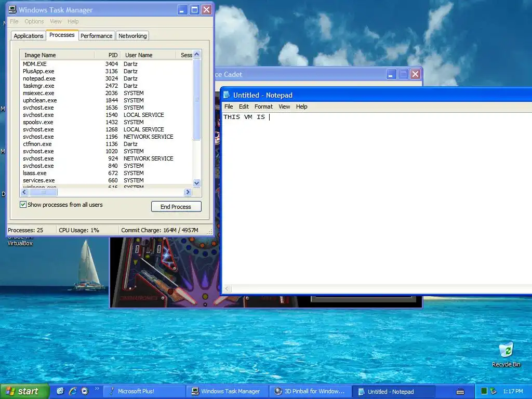Screen dimensions: 532x399
Task: Open Notepad Format menu
Action: (263, 107)
